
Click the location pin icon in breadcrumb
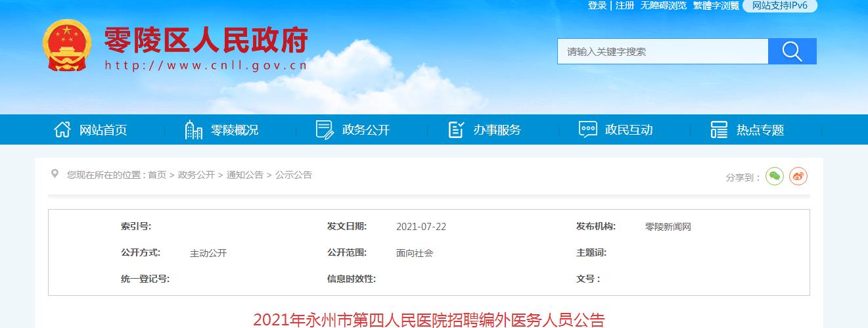[x=55, y=174]
